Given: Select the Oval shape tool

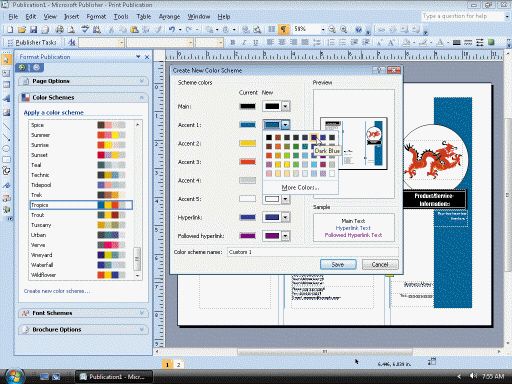Looking at the screenshot, I should [6, 148].
